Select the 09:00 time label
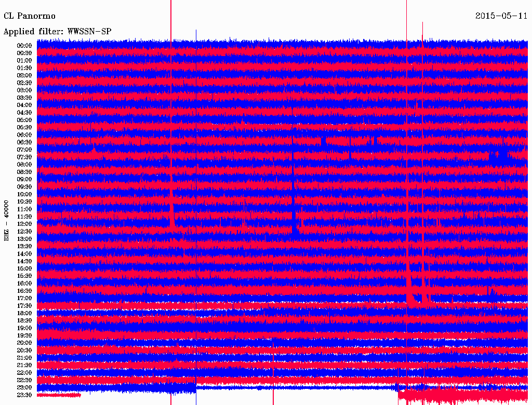The width and height of the screenshot is (532, 405). point(24,180)
